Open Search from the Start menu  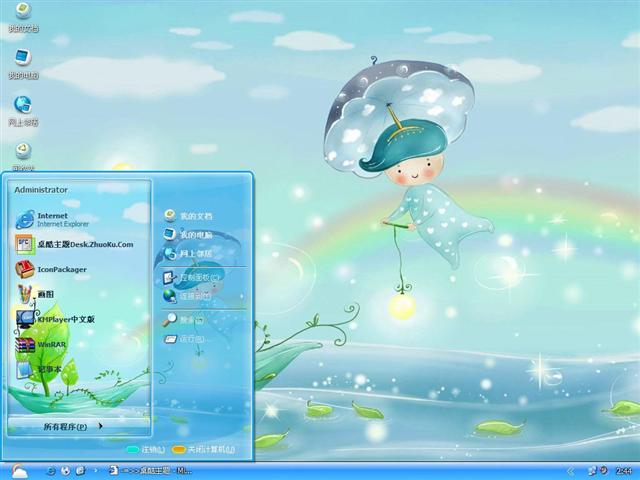[x=183, y=320]
